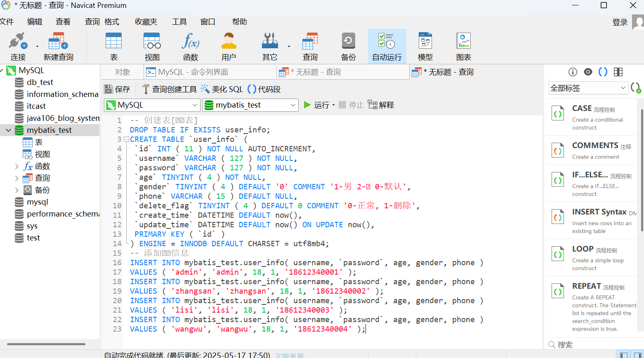Select the sys database
The height and width of the screenshot is (358, 644).
tap(32, 226)
